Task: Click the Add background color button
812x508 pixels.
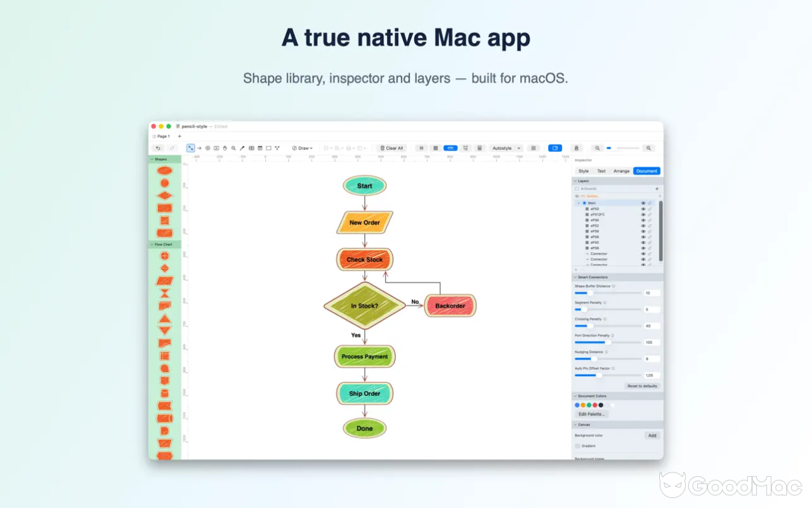Action: 652,436
